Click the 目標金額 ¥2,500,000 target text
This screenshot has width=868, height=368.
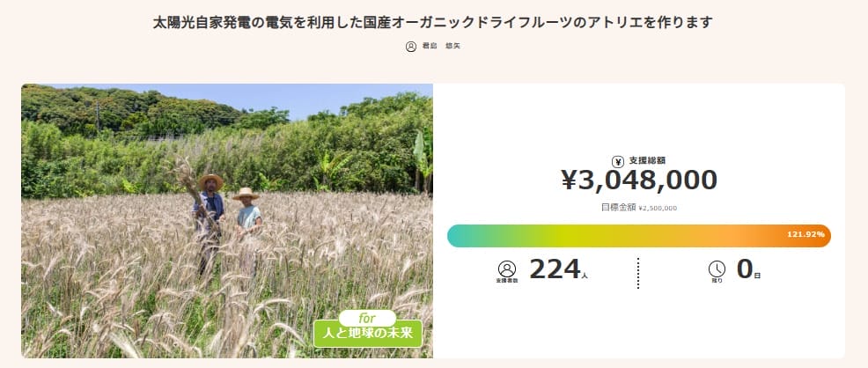[x=639, y=208]
